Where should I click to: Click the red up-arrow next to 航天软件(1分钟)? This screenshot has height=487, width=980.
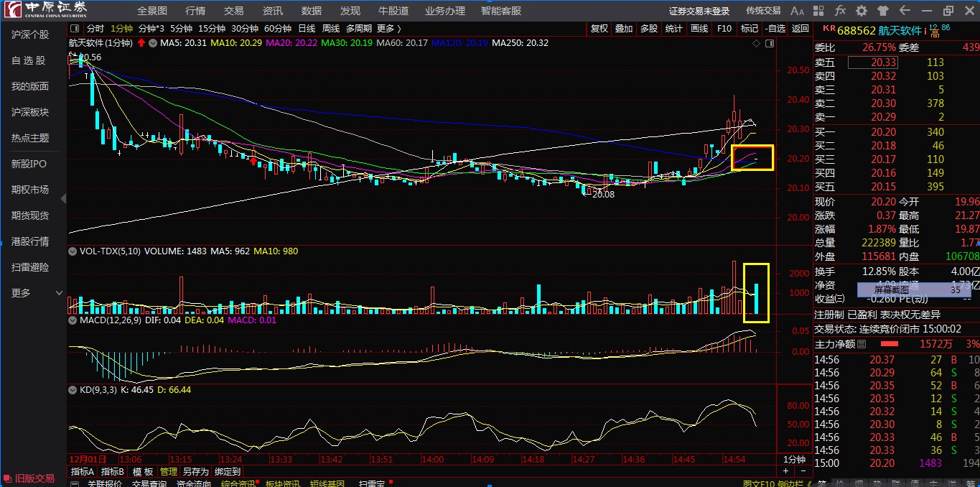(x=141, y=43)
